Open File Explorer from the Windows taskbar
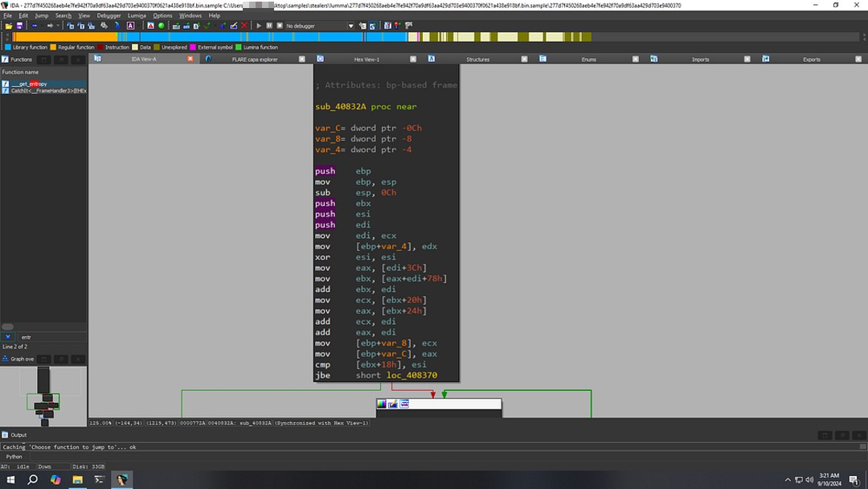The image size is (868, 489). (77, 479)
